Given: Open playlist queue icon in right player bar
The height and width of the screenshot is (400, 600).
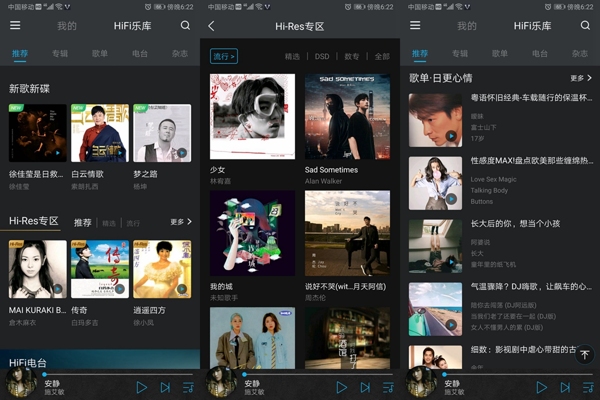Looking at the screenshot, I should tap(588, 387).
